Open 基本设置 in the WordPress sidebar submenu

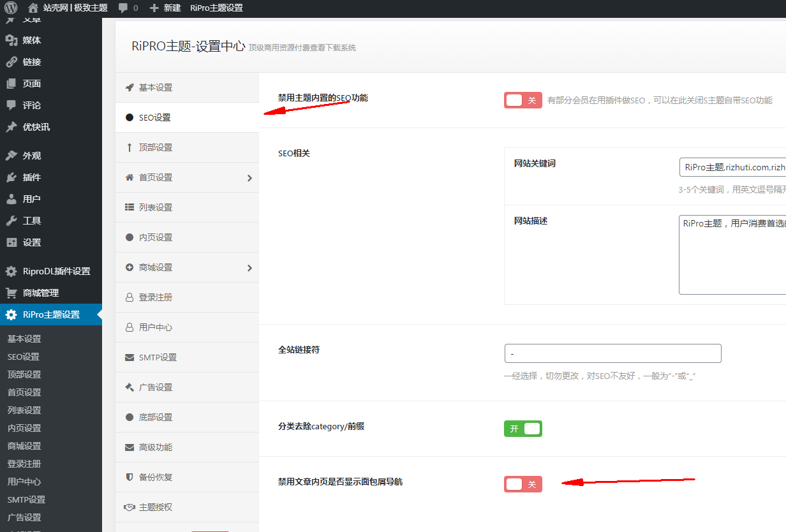click(x=24, y=339)
